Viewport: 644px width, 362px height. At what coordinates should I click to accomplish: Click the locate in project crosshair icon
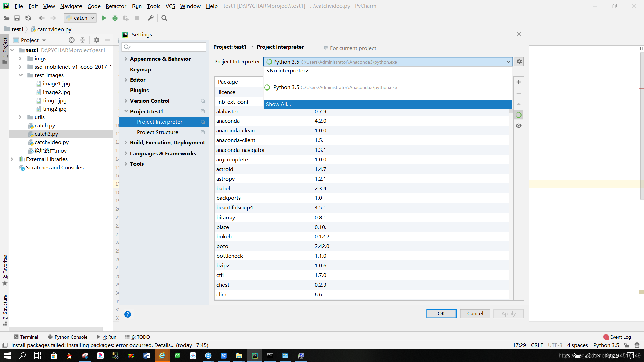pyautogui.click(x=72, y=40)
